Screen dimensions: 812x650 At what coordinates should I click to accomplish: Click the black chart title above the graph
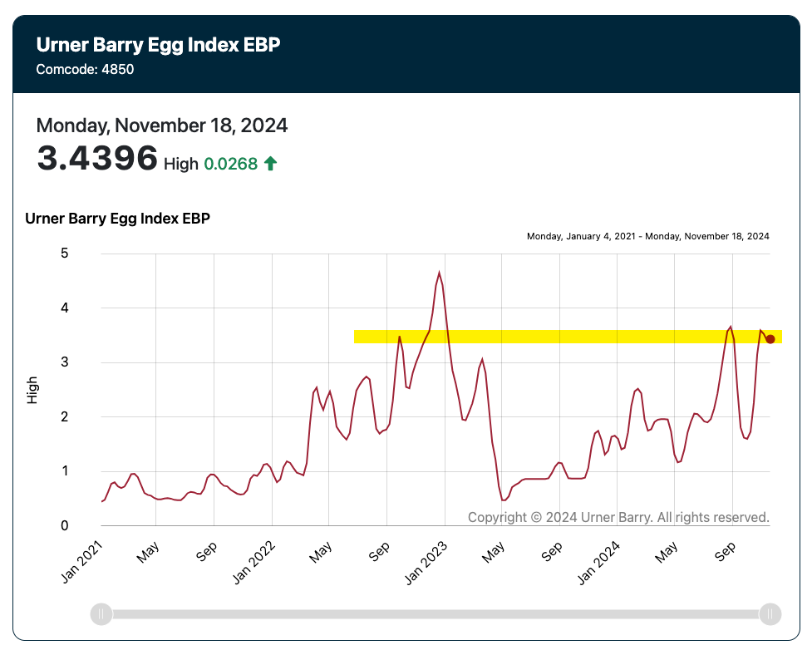tap(117, 219)
